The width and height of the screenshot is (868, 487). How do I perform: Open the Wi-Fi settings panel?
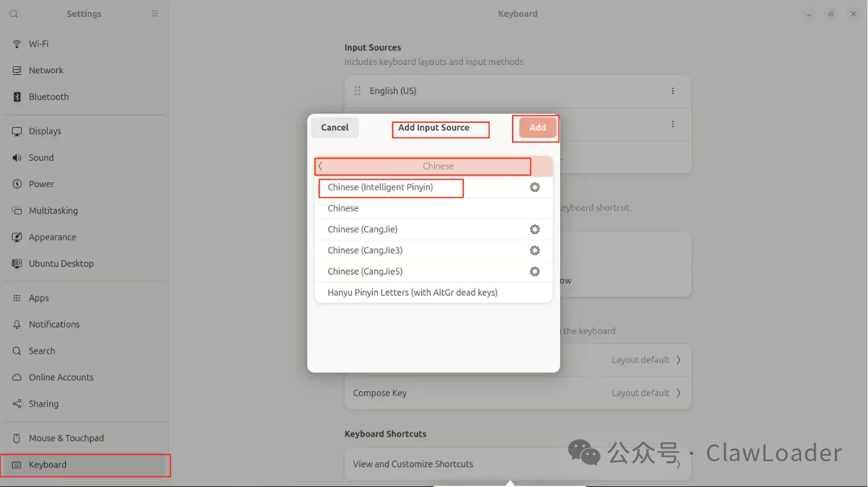84,43
